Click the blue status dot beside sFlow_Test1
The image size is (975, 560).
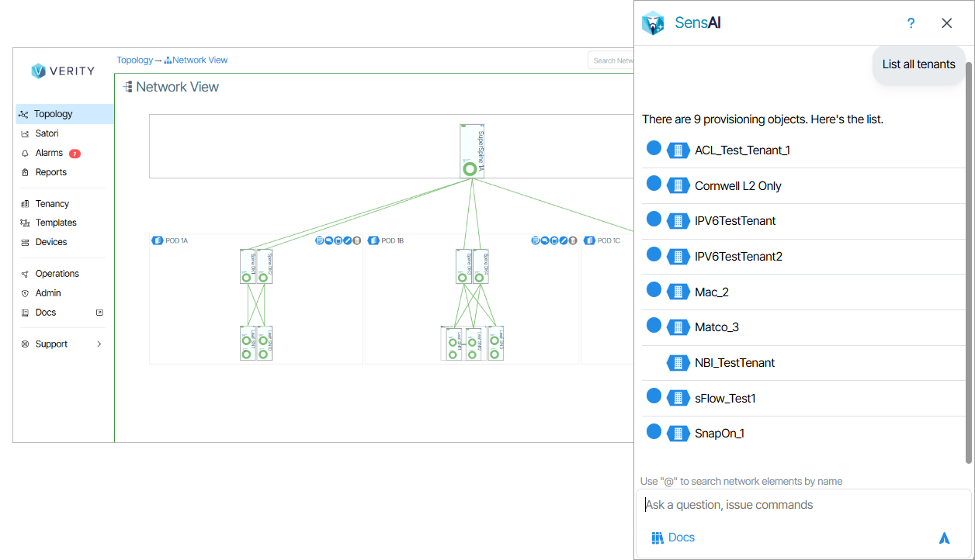[x=654, y=396]
